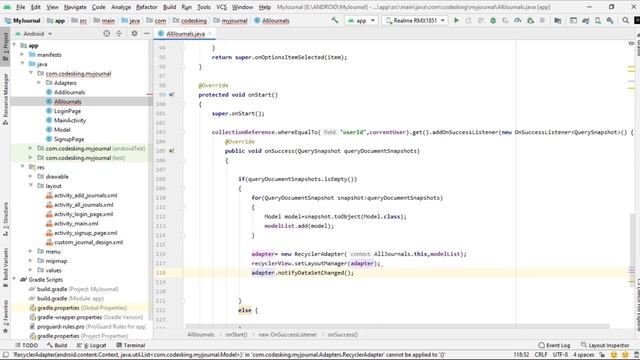Open MainActivity class in project tree

[70, 120]
